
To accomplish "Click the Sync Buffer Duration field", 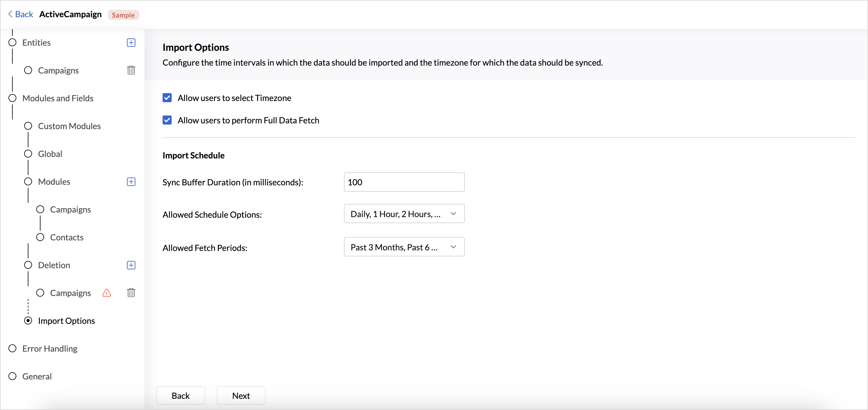I will point(404,182).
